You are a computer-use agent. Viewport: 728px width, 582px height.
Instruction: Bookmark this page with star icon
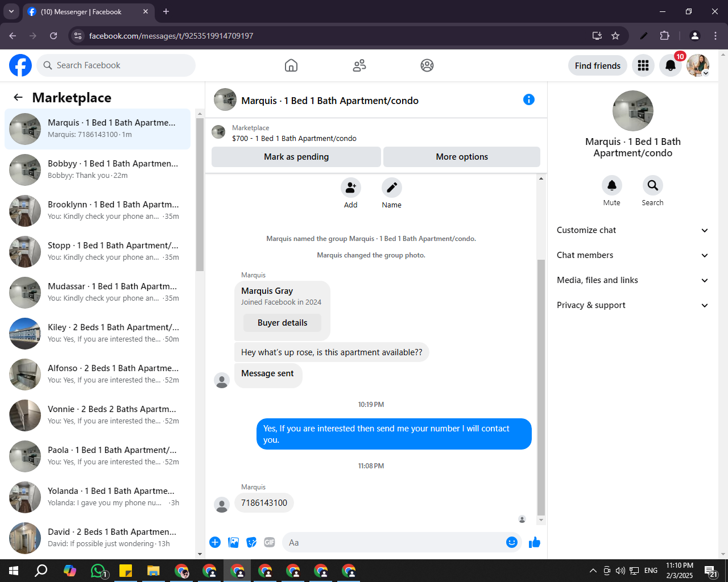pyautogui.click(x=615, y=36)
